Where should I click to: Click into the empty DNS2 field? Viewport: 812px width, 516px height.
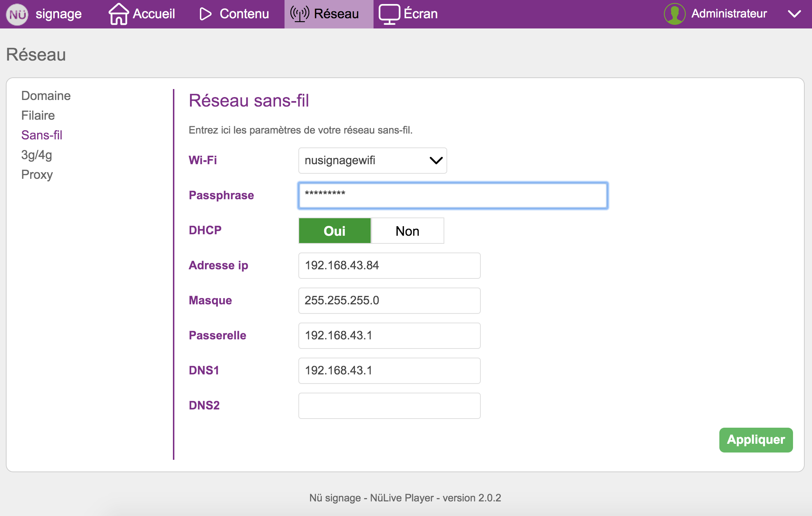(x=389, y=406)
